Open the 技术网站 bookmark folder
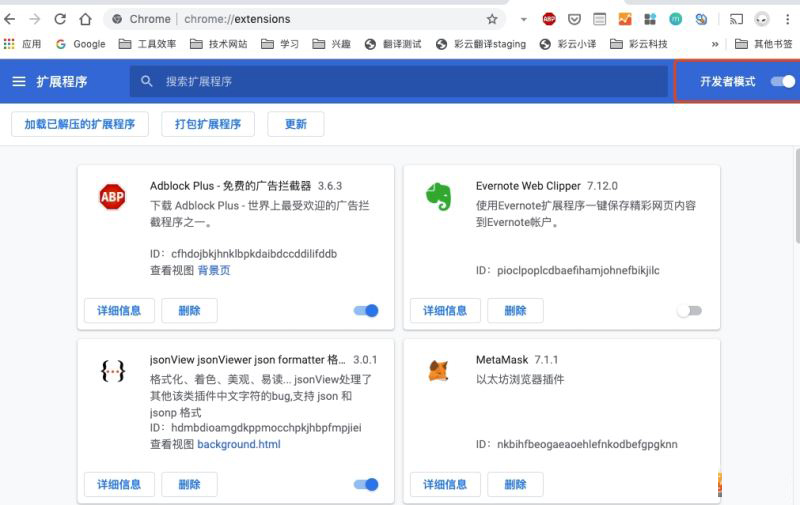800x505 pixels. (x=218, y=44)
